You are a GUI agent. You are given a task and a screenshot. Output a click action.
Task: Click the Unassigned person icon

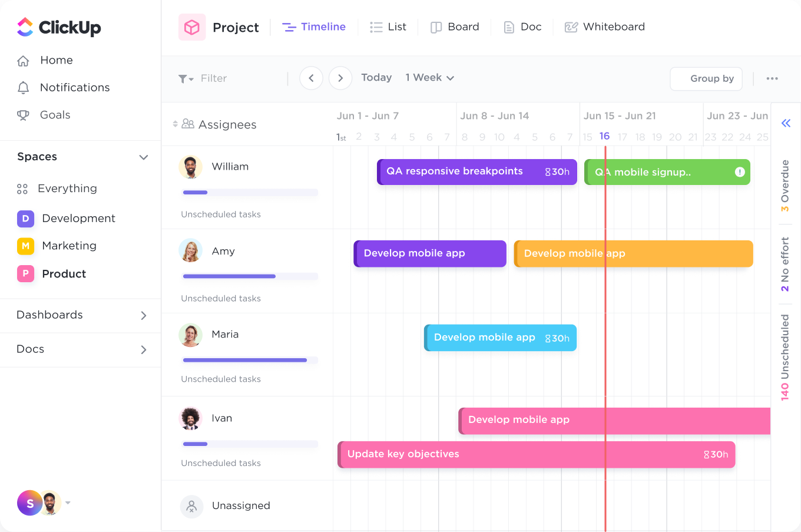(191, 506)
